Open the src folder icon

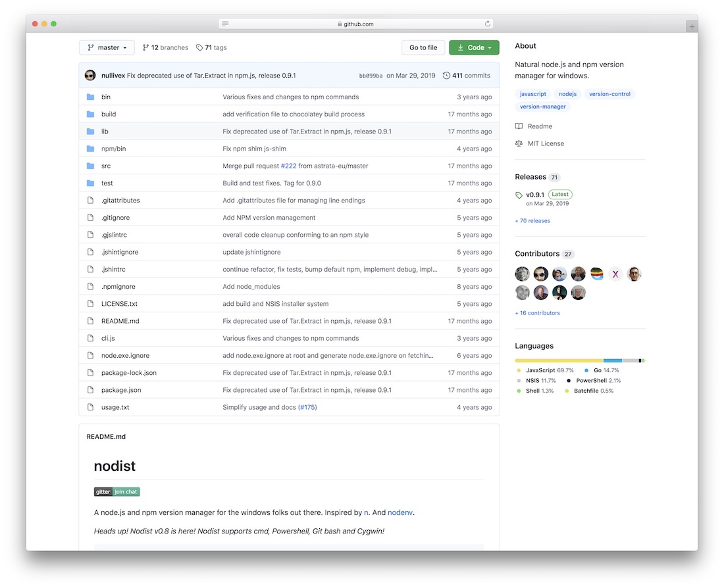pos(91,166)
